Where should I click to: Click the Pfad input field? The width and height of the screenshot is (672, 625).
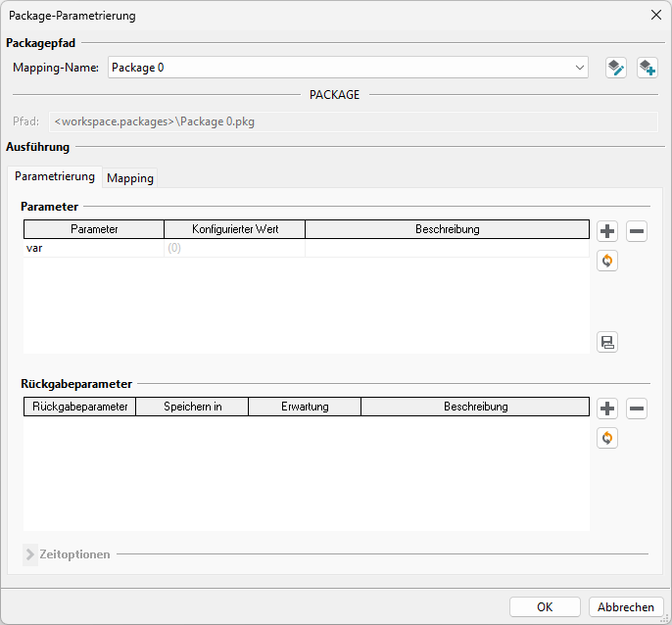click(x=353, y=121)
